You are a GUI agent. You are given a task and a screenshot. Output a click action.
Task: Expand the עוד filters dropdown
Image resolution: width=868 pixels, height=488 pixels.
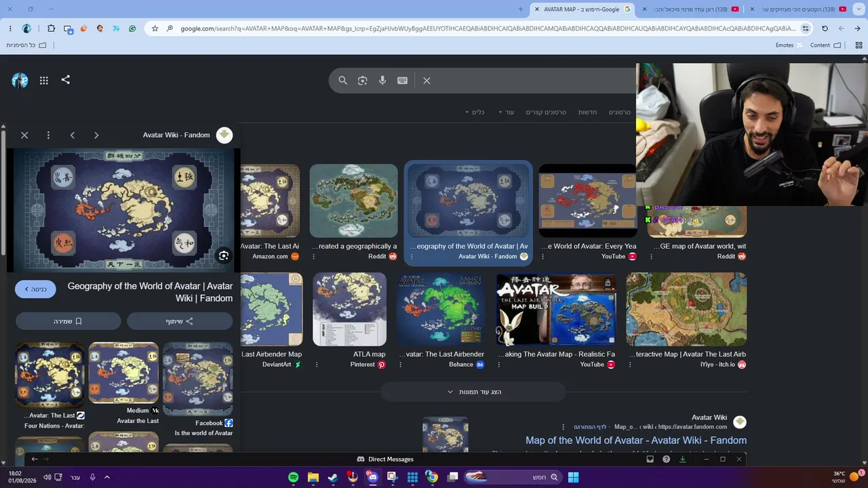click(507, 112)
